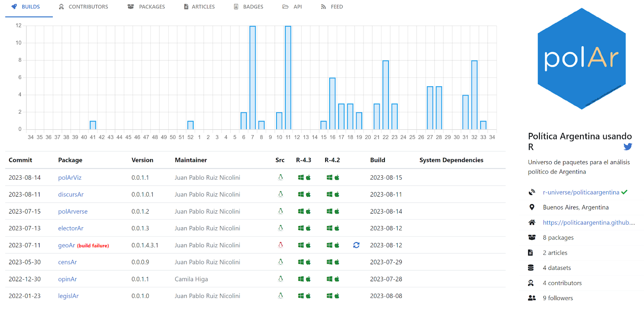Open the Badges tab
The height and width of the screenshot is (315, 644).
(249, 7)
